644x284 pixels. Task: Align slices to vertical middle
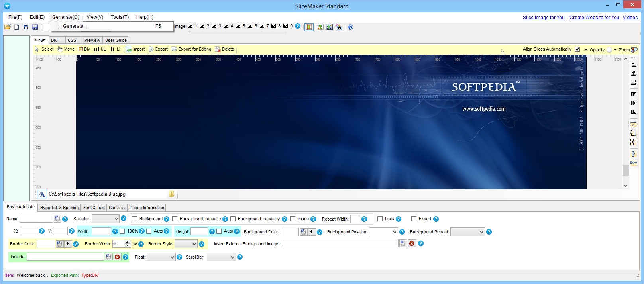tap(634, 103)
